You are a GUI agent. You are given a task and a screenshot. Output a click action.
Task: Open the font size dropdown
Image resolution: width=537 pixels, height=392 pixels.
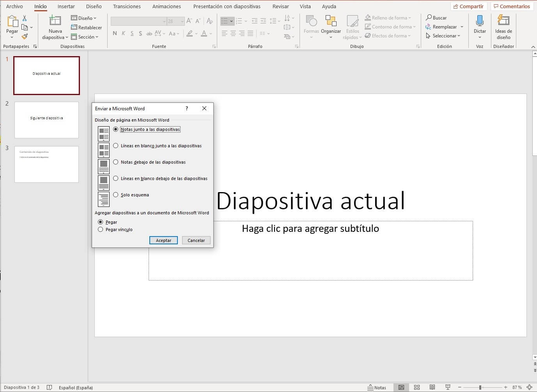(x=182, y=21)
